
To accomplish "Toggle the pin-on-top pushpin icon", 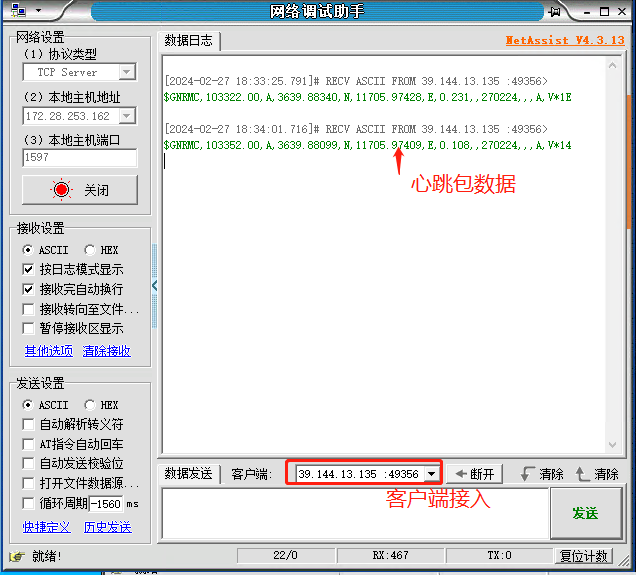I will (x=554, y=12).
